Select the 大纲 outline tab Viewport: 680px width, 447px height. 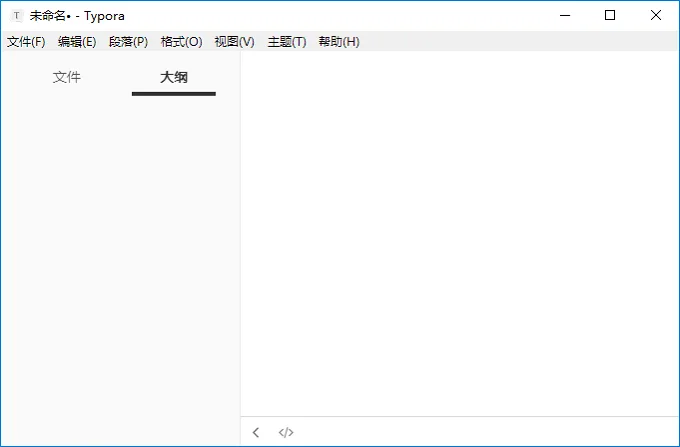173,77
